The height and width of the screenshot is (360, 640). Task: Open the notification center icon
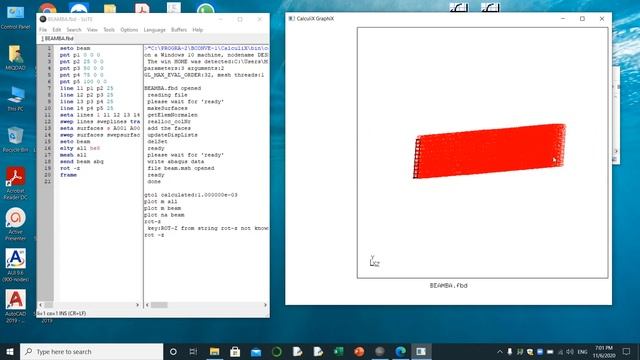(627, 351)
